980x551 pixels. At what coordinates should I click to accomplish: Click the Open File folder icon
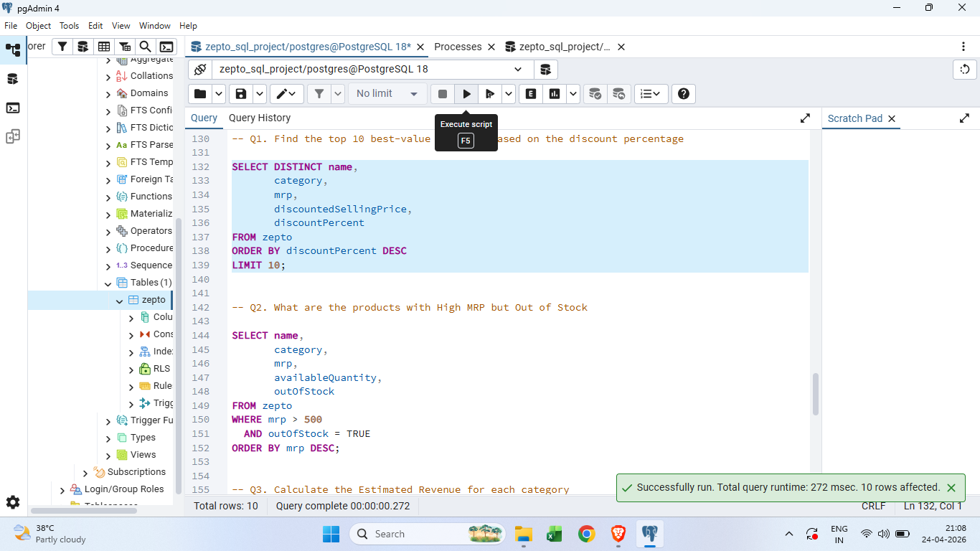coord(200,94)
